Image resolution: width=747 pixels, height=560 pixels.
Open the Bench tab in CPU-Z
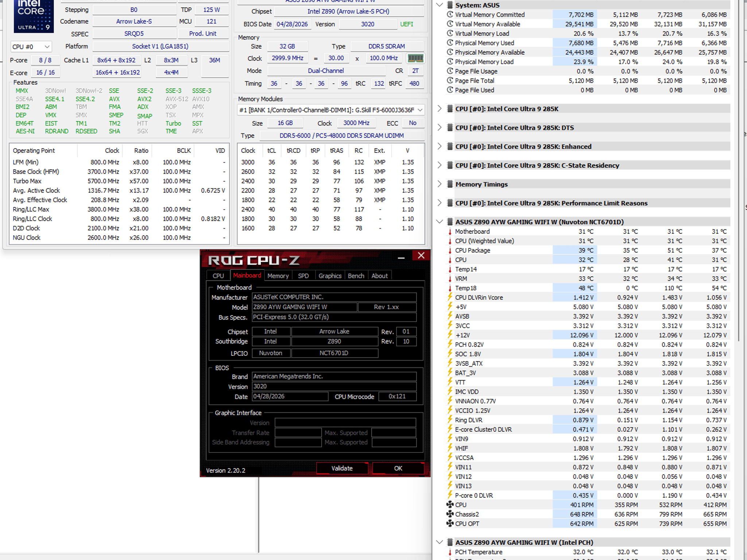pyautogui.click(x=356, y=276)
